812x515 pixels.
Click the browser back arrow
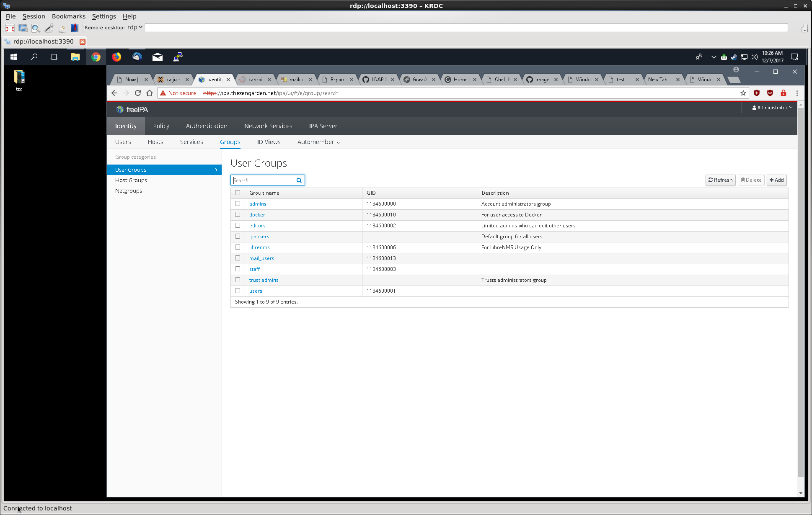(114, 93)
